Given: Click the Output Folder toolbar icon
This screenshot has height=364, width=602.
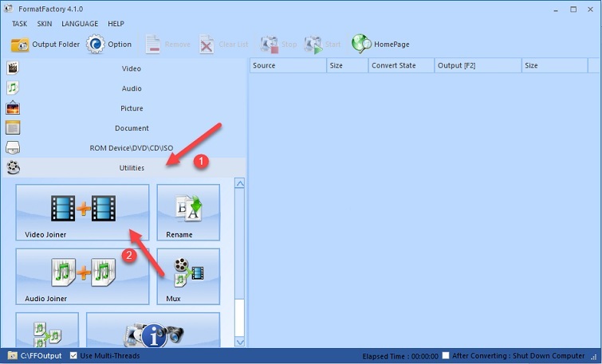Looking at the screenshot, I should (20, 45).
